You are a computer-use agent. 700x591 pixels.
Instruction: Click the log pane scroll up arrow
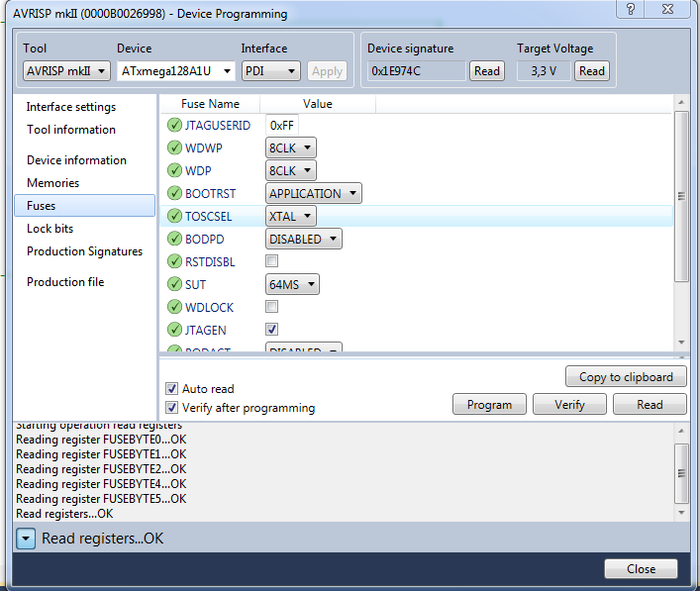681,431
